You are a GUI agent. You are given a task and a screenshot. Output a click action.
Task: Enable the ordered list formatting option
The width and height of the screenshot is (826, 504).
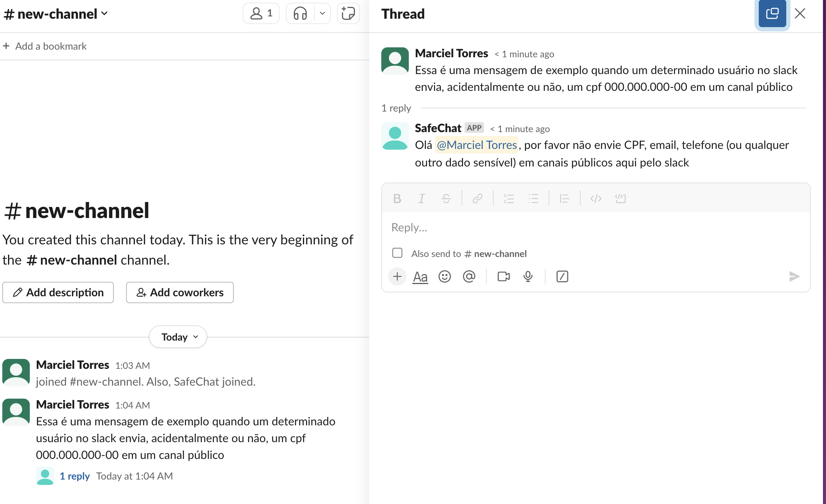tap(508, 198)
